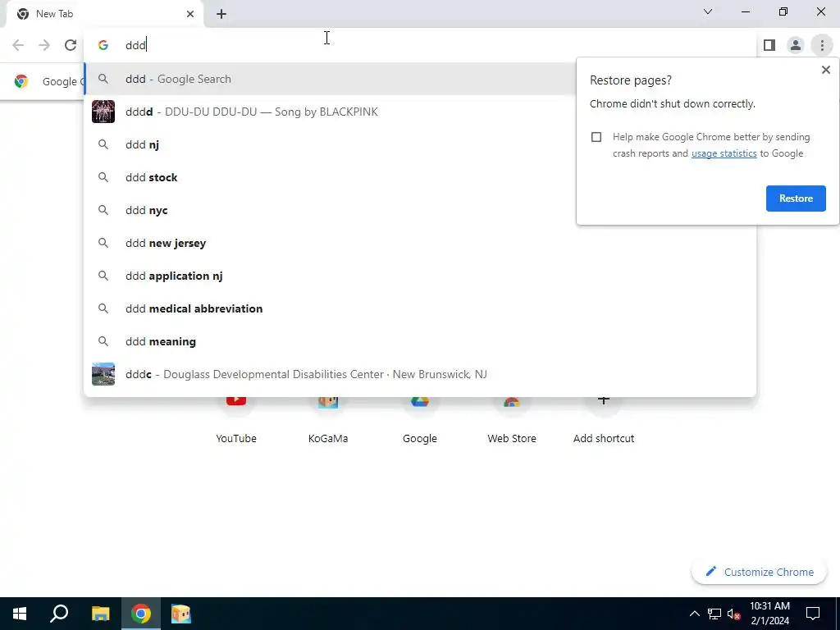This screenshot has height=630, width=840.
Task: Pick the "ddd new jersey" suggestion
Action: (x=420, y=243)
